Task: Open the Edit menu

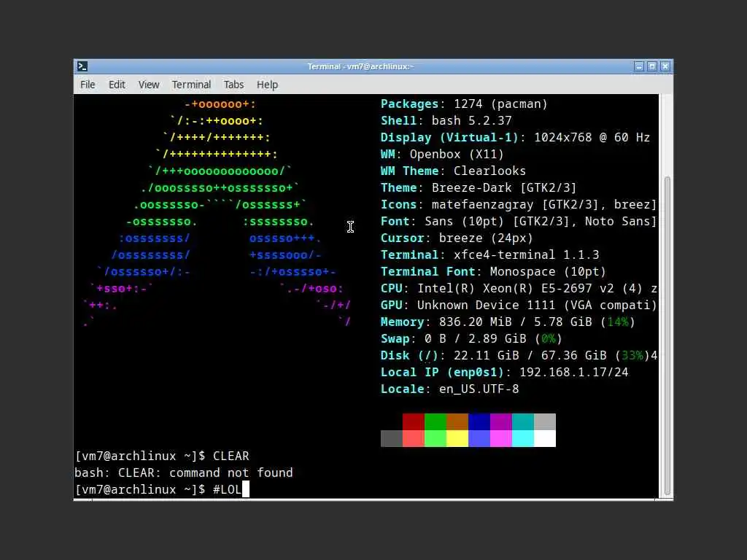Action: coord(117,85)
